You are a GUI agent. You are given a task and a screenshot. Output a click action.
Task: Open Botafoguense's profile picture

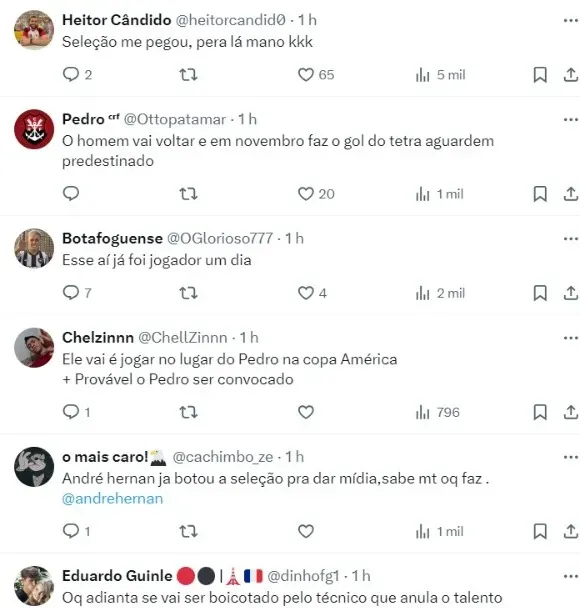click(34, 248)
